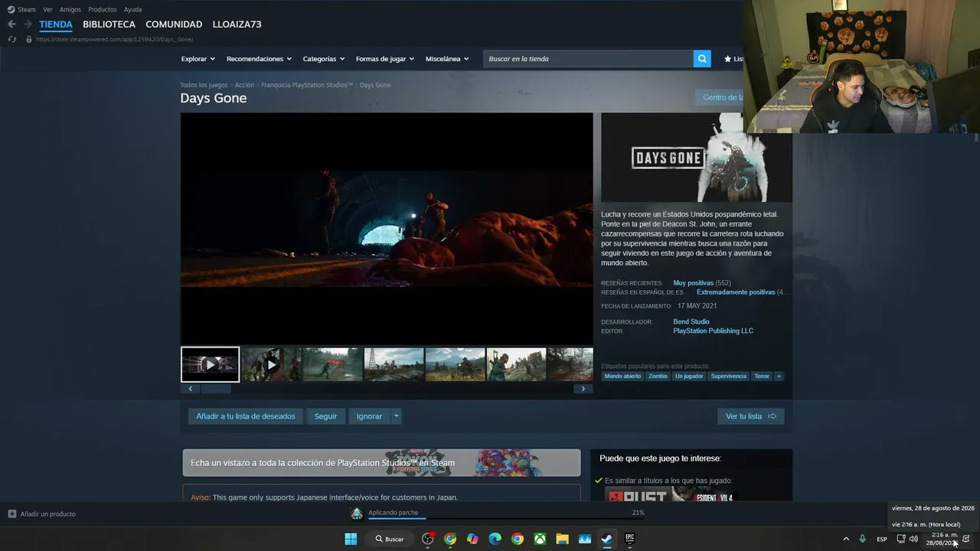
Task: Click the Muy positivas recent reviews link
Action: pos(693,283)
